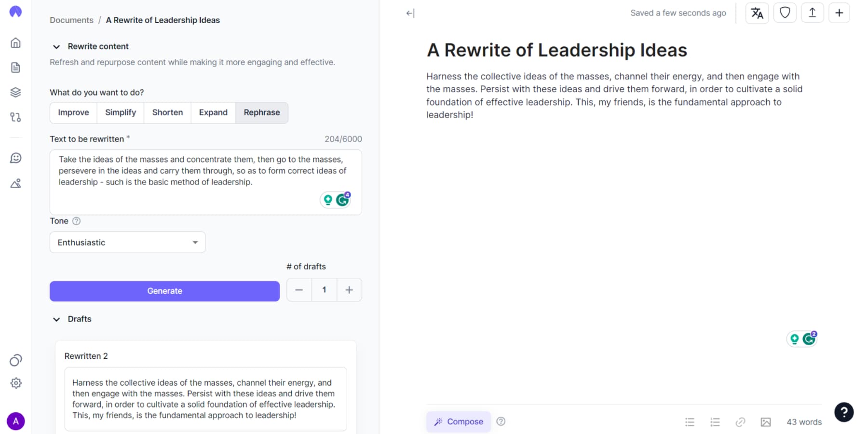This screenshot has width=868, height=434.
Task: Increase the number of drafts with plus
Action: (349, 289)
